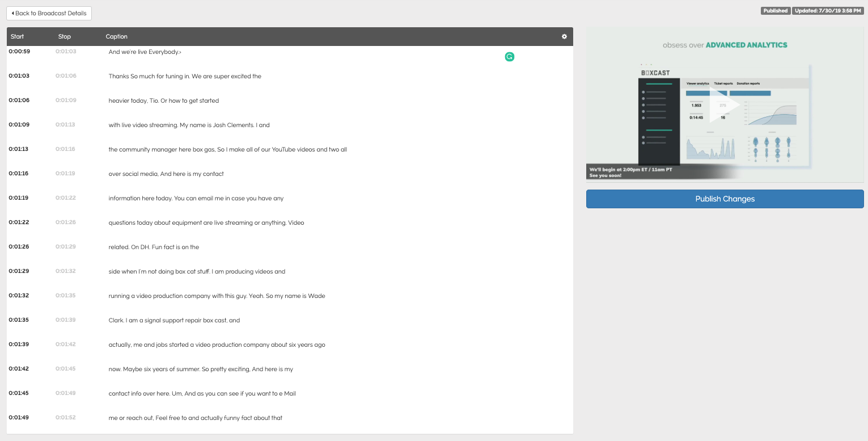Play the Advanced Analytics video preview
868x441 pixels.
coord(725,105)
